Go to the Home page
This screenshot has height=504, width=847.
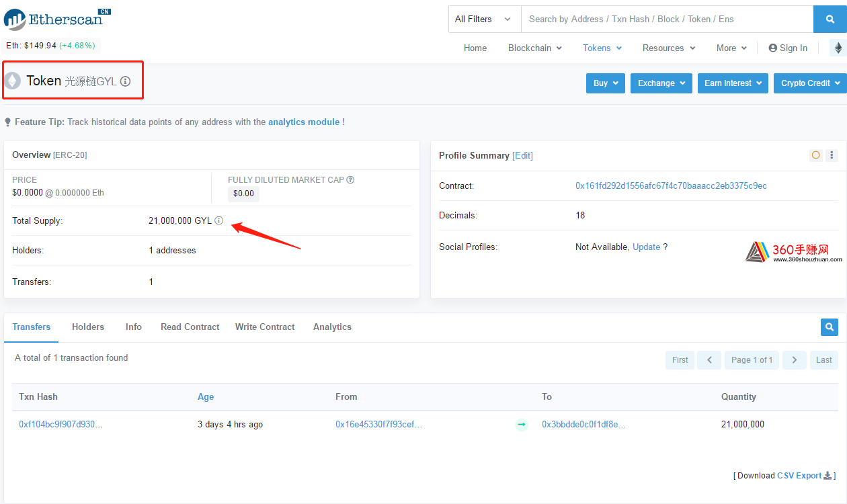click(475, 48)
